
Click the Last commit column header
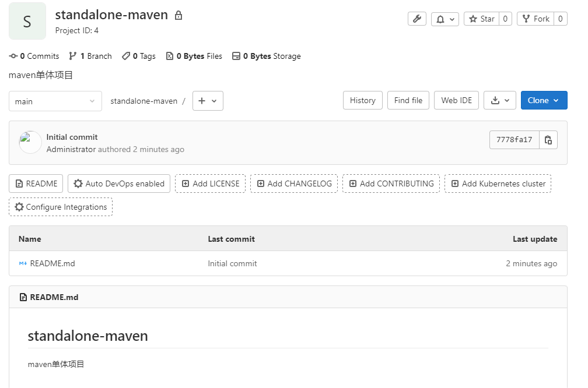click(x=232, y=239)
